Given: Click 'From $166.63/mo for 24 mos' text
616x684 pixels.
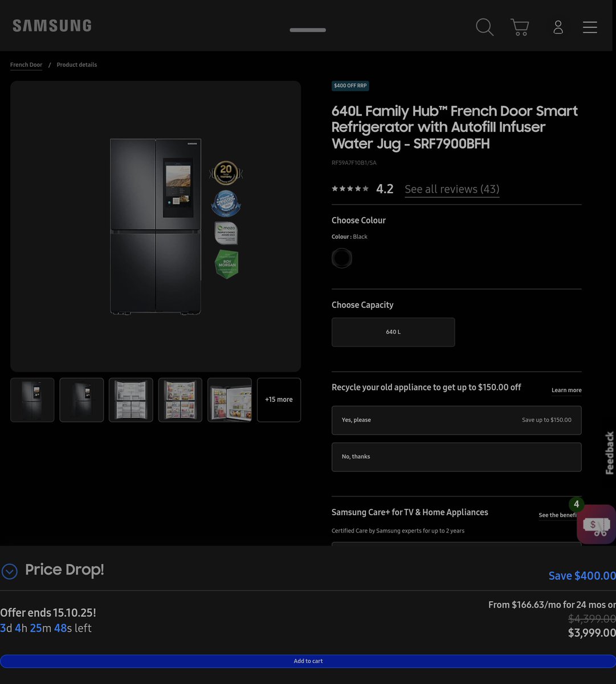Looking at the screenshot, I should [547, 605].
